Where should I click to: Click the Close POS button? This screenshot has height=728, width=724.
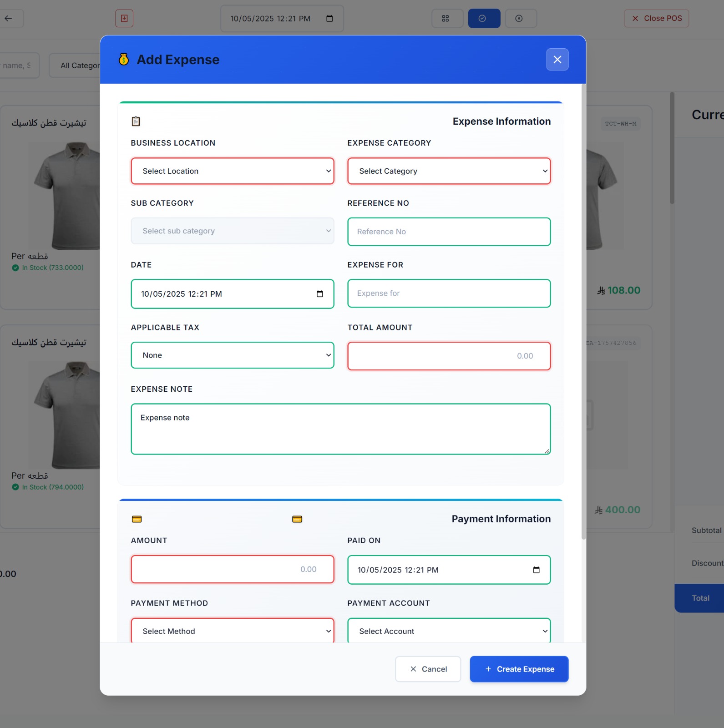point(656,19)
